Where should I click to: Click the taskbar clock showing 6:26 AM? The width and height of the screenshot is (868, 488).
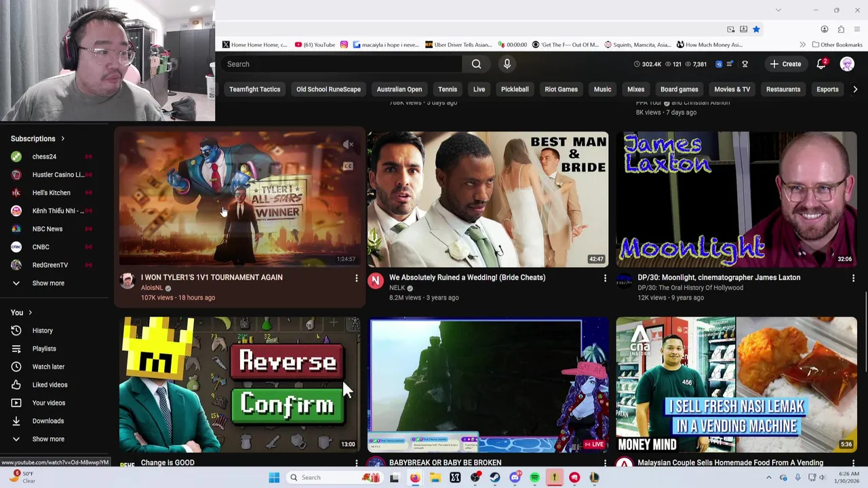tap(848, 477)
